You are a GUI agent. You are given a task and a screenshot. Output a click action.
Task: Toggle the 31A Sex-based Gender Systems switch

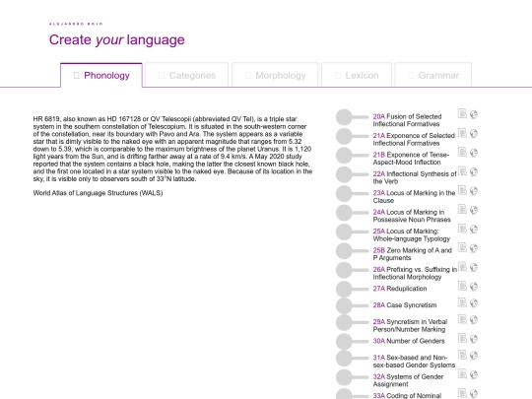(352, 359)
